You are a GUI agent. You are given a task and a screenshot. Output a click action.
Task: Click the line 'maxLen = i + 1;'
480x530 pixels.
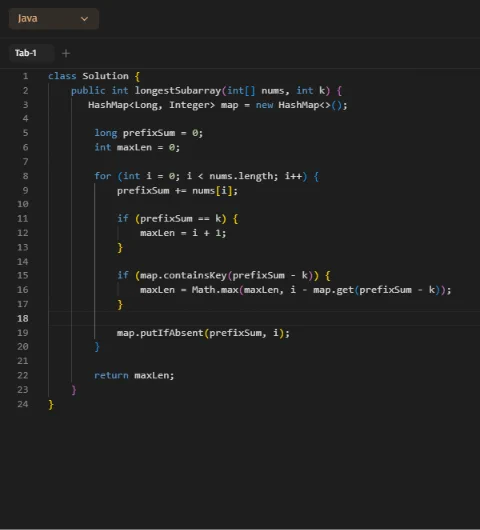coord(183,233)
